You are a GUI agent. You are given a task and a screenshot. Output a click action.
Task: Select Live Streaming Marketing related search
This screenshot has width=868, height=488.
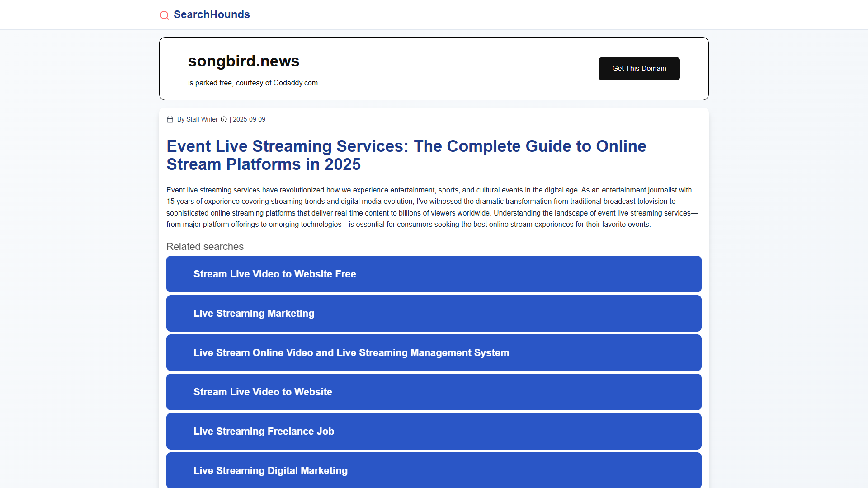coord(434,313)
